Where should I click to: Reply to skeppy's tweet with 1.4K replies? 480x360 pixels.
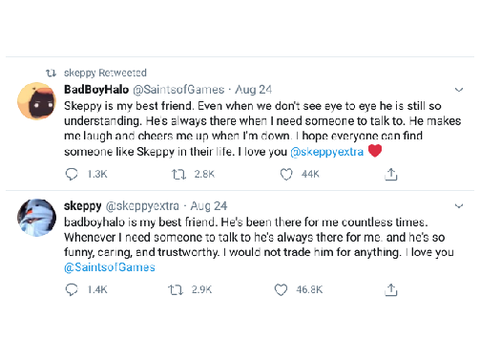click(x=71, y=290)
